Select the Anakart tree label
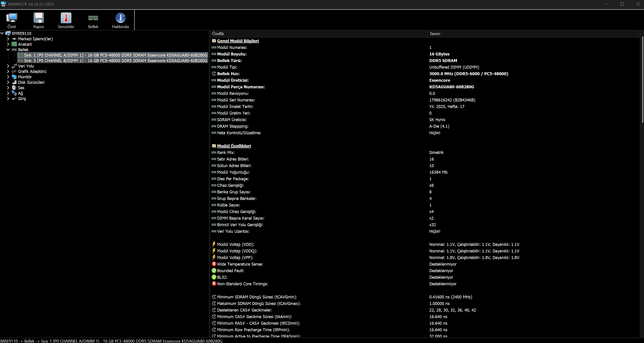The height and width of the screenshot is (343, 644). tap(25, 44)
